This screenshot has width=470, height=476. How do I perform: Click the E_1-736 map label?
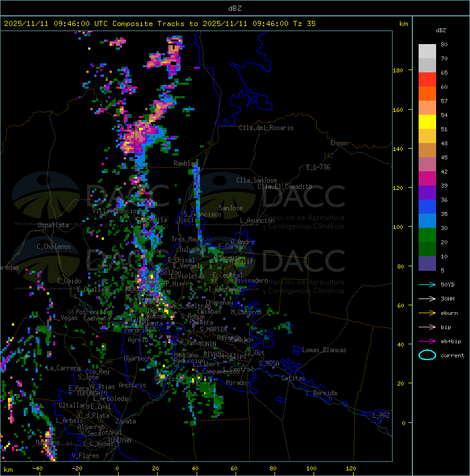pyautogui.click(x=318, y=167)
